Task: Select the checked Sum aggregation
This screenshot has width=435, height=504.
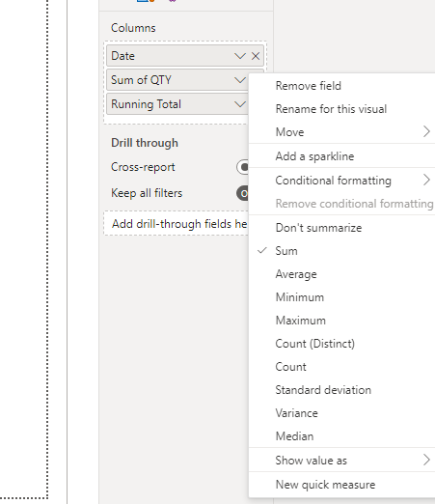Action: 342,251
